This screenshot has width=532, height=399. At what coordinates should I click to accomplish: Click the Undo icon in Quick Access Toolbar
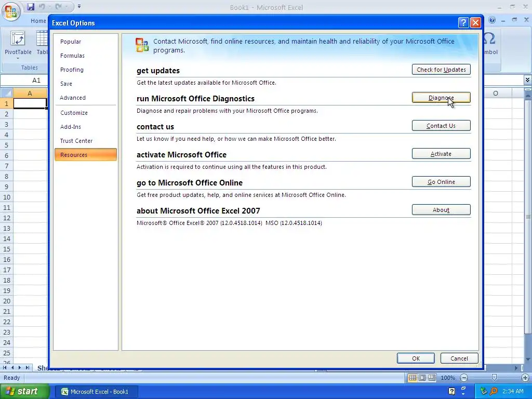point(42,6)
